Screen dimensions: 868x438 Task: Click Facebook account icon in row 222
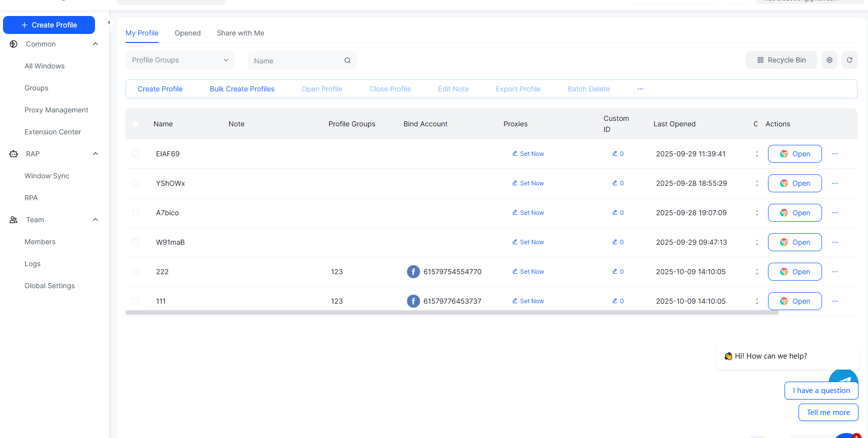(413, 272)
